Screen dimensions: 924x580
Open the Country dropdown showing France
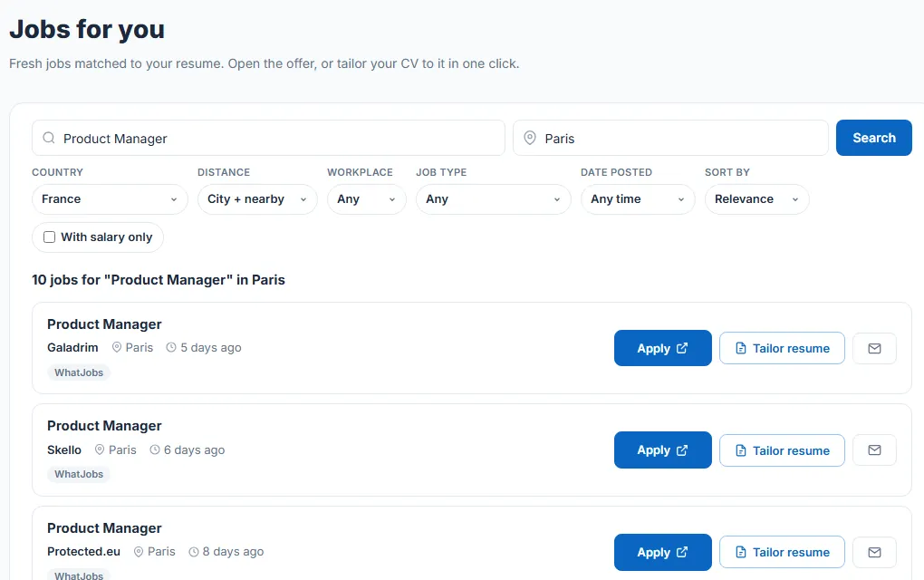110,199
